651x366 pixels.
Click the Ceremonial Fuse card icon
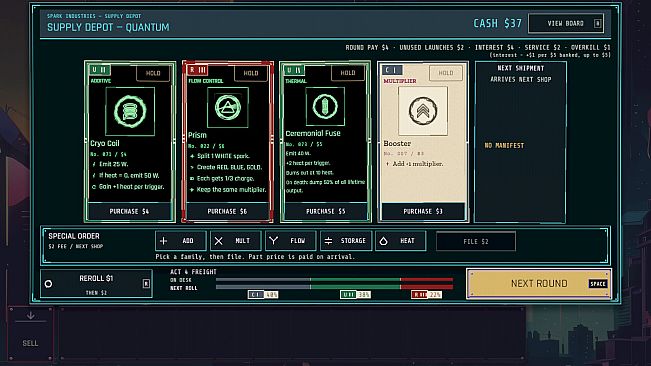click(x=325, y=106)
